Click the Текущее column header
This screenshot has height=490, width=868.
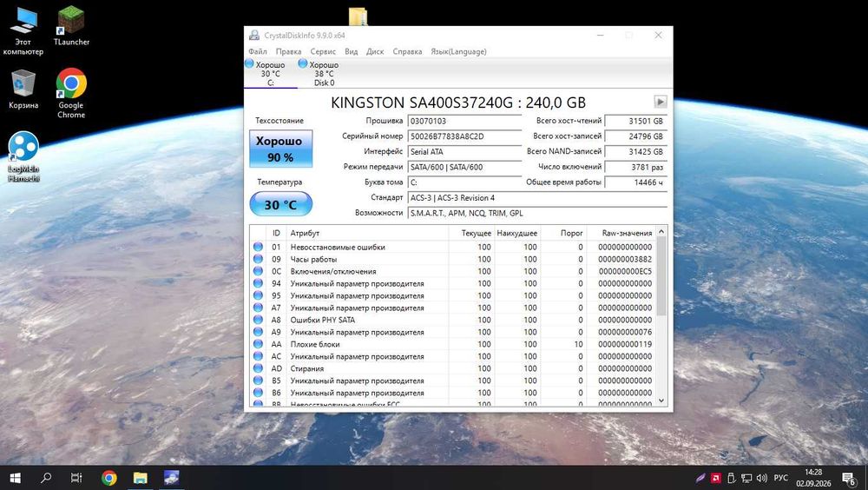point(471,234)
